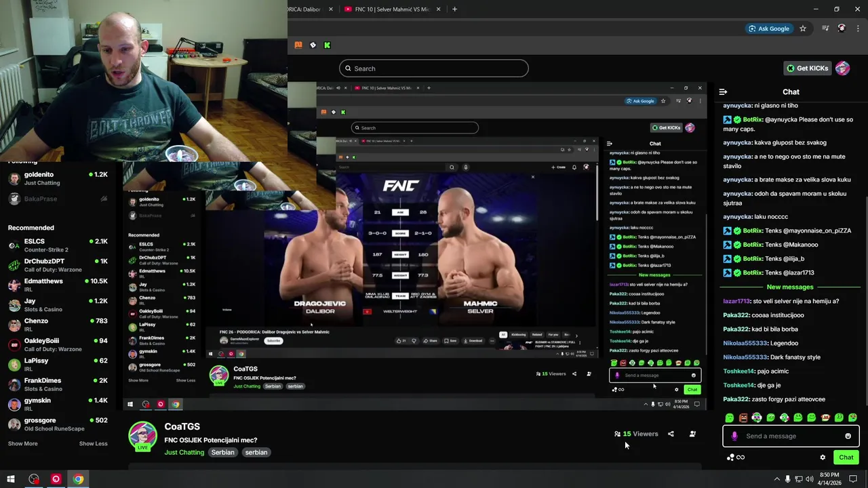Screen dimensions: 868x488
Task: Open a new browser tab
Action: [454, 9]
